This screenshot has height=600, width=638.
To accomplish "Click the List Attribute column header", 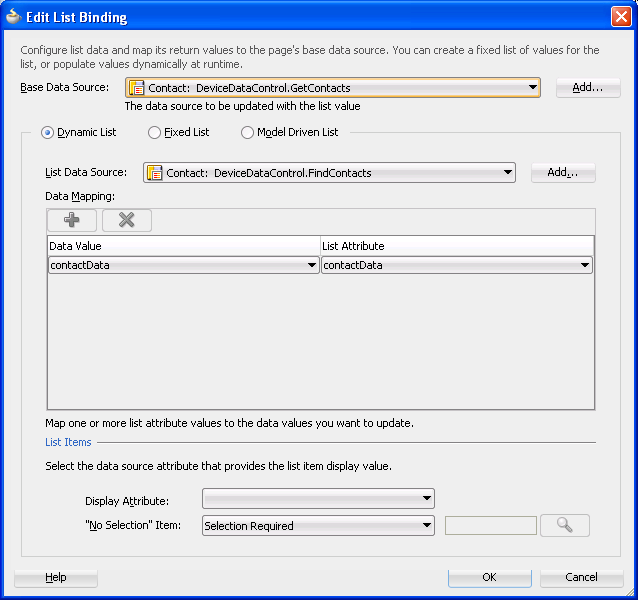I will tap(457, 246).
